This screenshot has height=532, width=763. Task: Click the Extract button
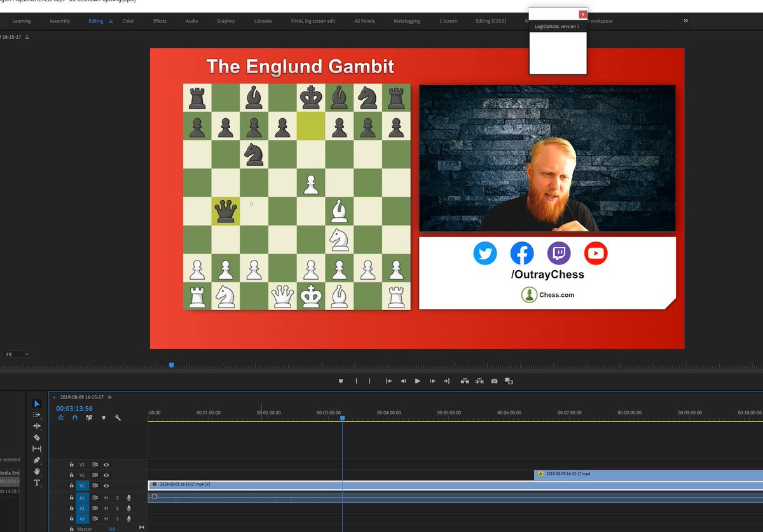479,381
